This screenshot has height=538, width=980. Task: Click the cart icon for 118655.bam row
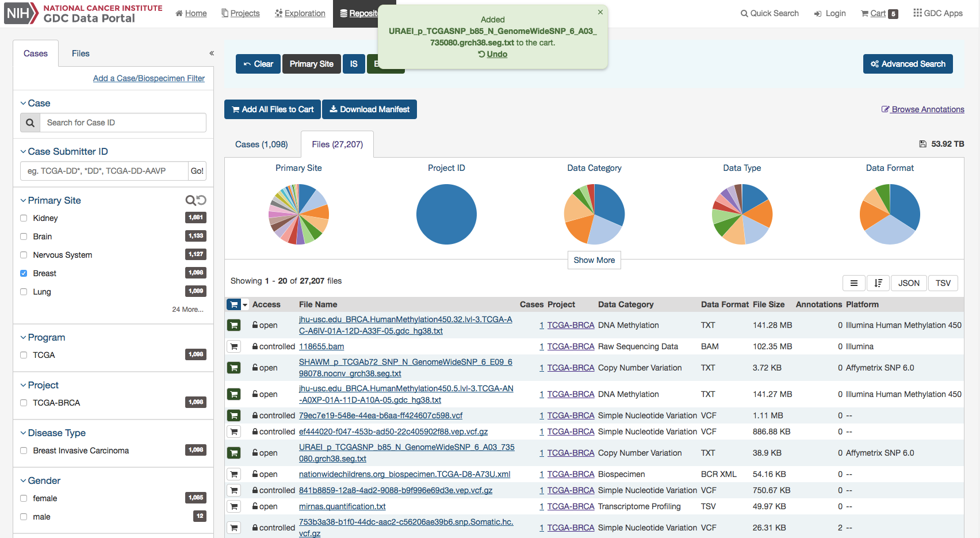click(x=233, y=346)
